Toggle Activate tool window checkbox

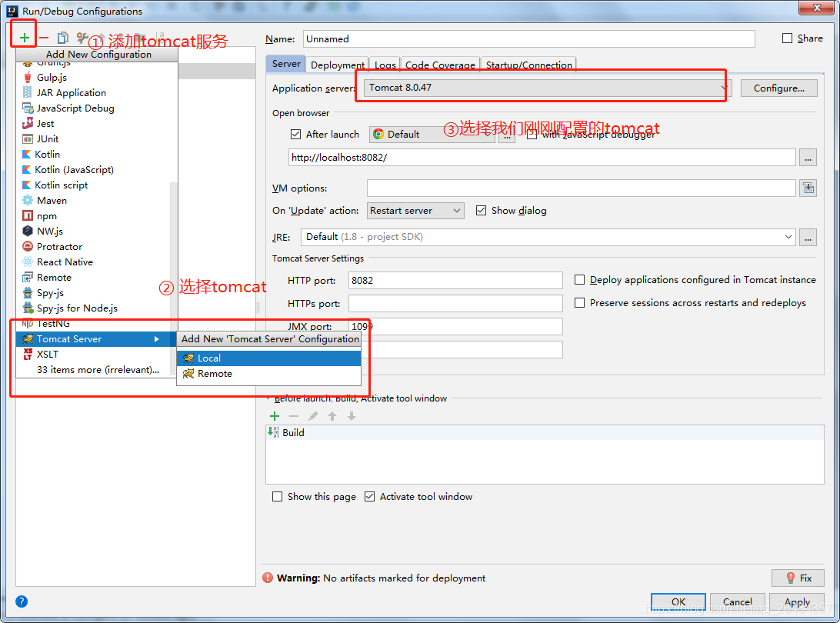pyautogui.click(x=370, y=497)
